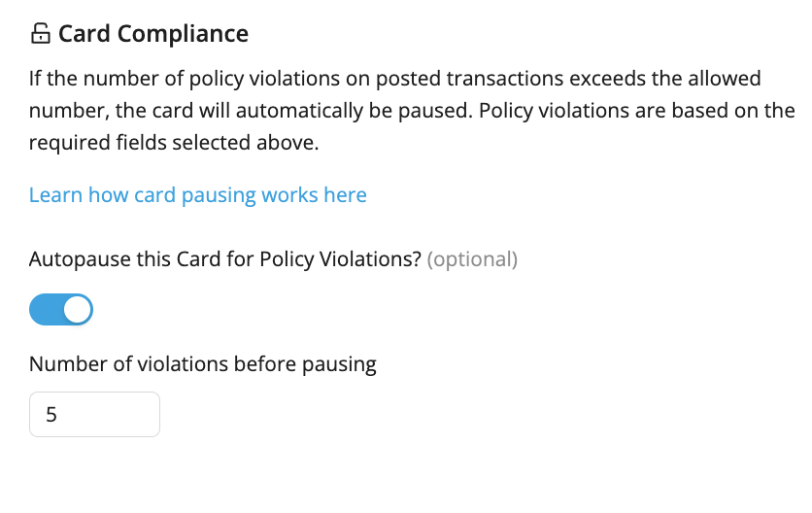Click the empty right side of the violations input box
Screen dimensions: 812x513
pos(119,415)
